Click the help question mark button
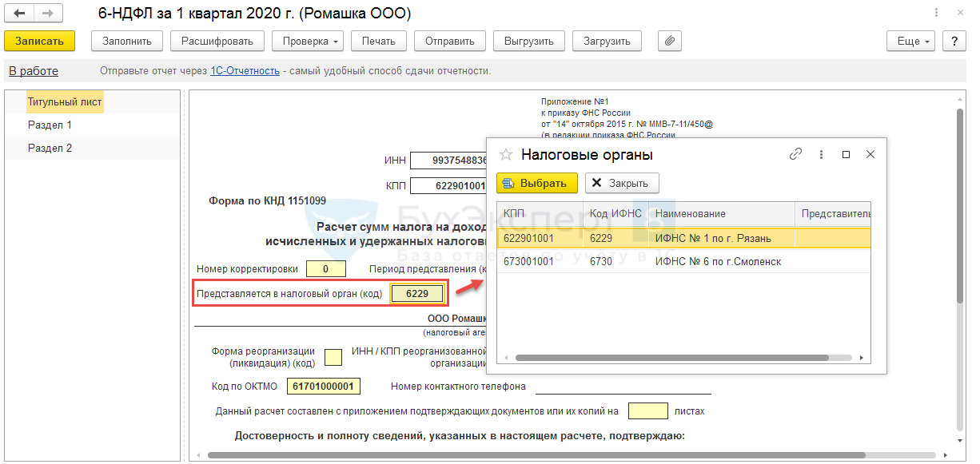 point(953,41)
